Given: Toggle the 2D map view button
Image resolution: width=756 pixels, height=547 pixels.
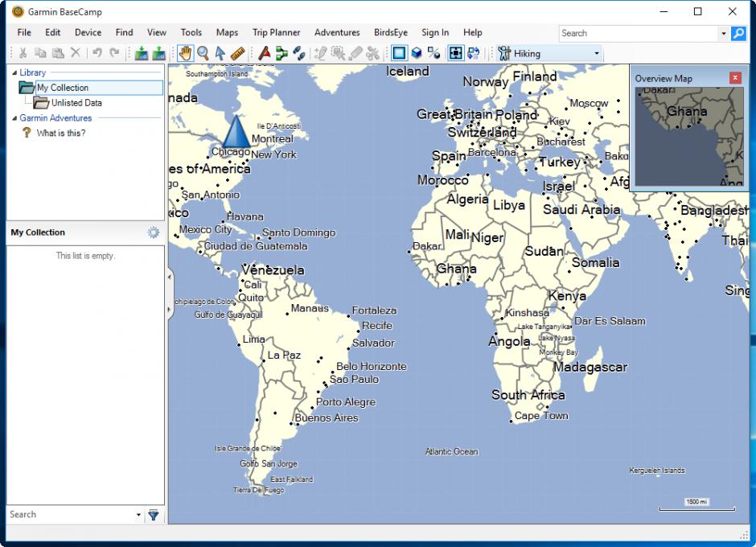Looking at the screenshot, I should coord(399,53).
